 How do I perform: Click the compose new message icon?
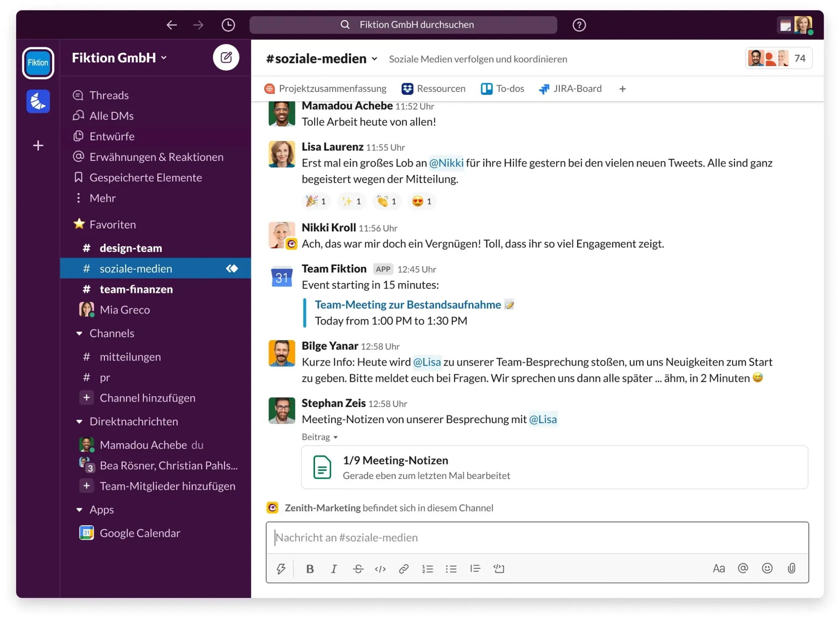point(226,58)
